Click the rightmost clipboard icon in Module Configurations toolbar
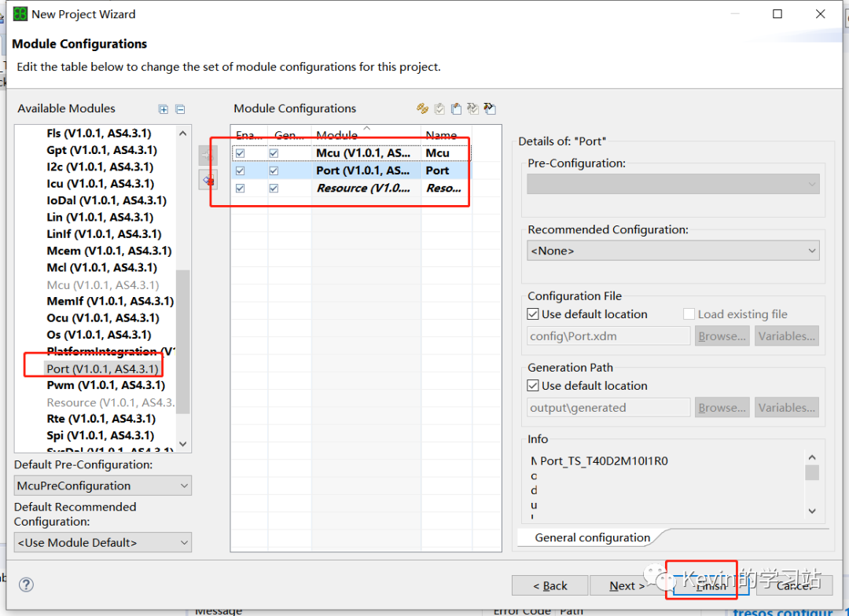Viewport: 849px width, 616px height. pos(490,108)
